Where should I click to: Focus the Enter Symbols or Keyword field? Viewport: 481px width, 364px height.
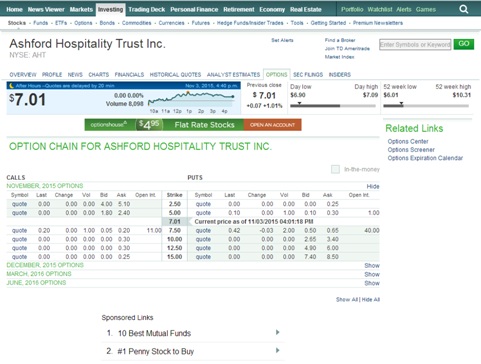[x=415, y=44]
